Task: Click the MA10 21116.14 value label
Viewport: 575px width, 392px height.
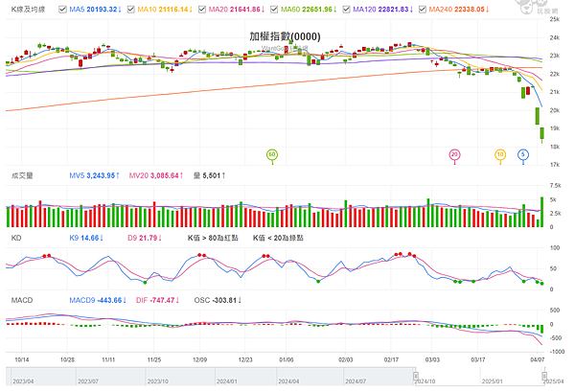Action: click(165, 10)
